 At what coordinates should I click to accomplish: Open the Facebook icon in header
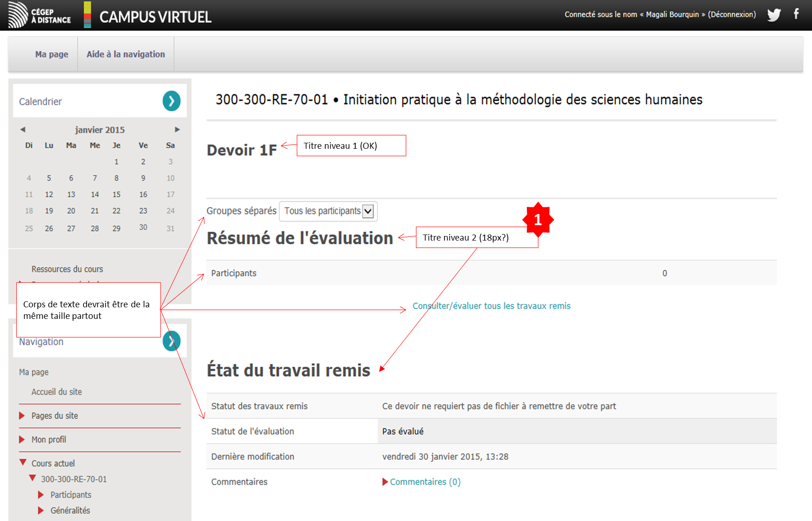click(796, 14)
